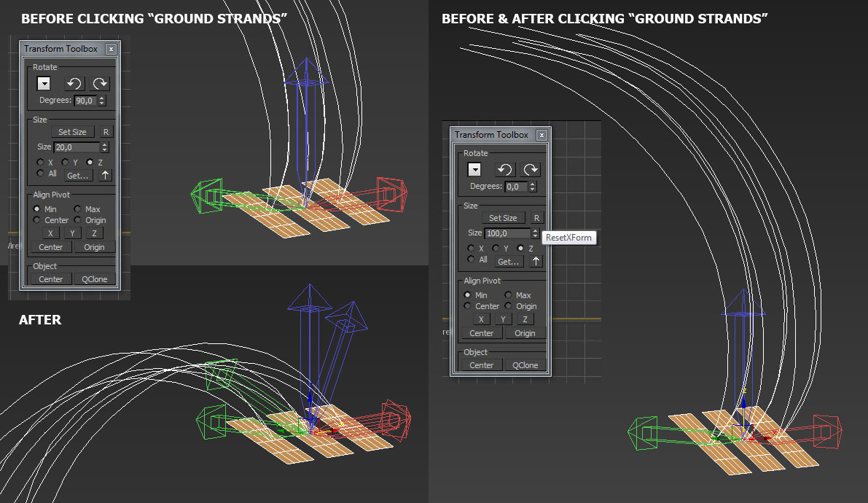Click the Origin pivot button in left toolbox
Image resolution: width=868 pixels, height=503 pixels.
pos(94,247)
